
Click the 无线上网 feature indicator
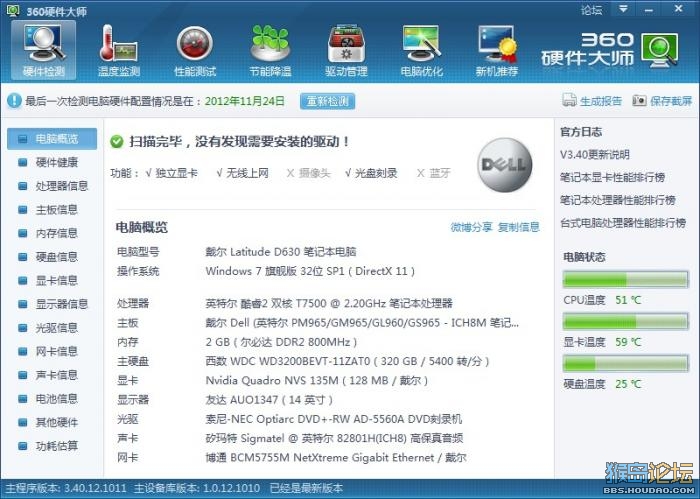click(x=242, y=173)
